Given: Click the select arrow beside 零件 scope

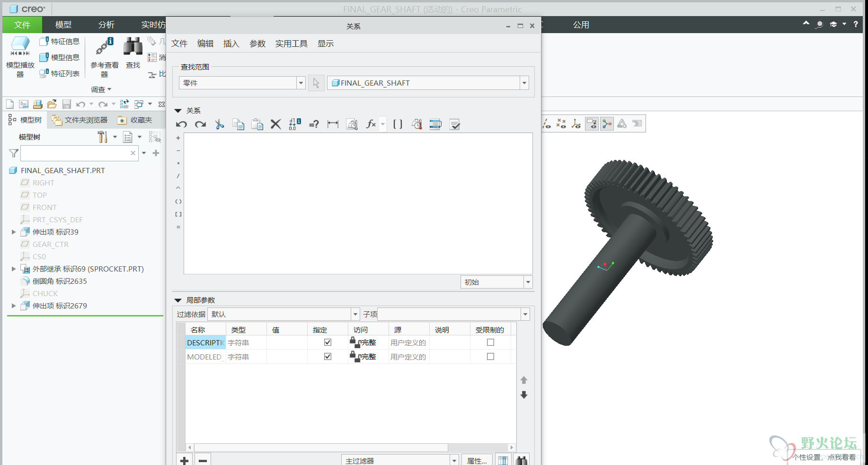Looking at the screenshot, I should coord(316,83).
